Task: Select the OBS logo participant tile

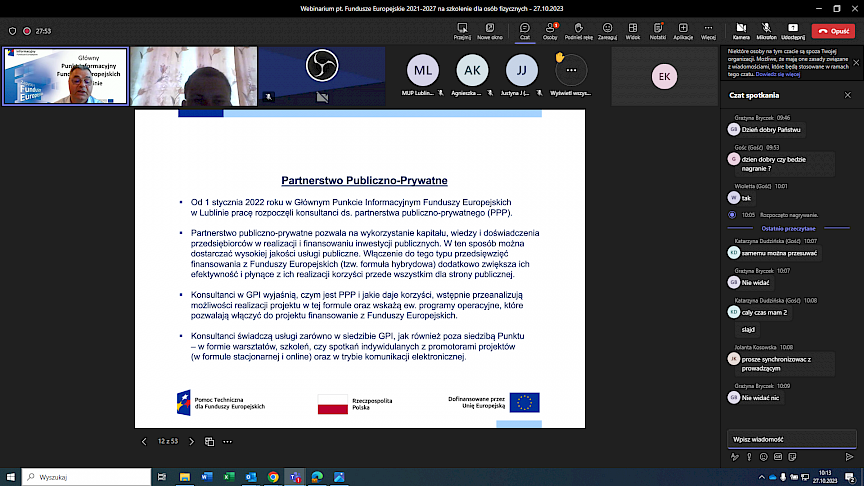Action: pyautogui.click(x=322, y=76)
